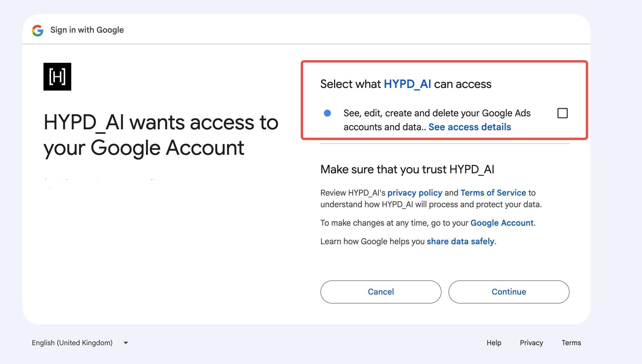Open the Terms footer link
The height and width of the screenshot is (364, 642).
[571, 343]
